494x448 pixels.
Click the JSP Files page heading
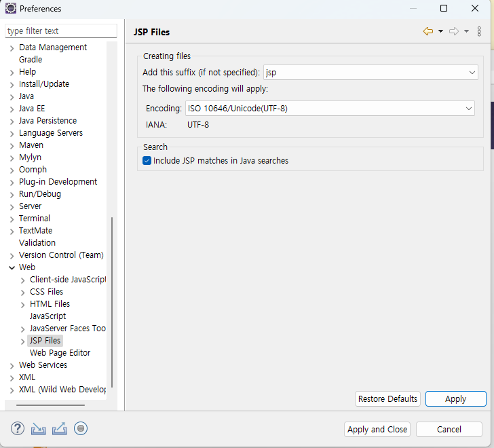point(151,32)
